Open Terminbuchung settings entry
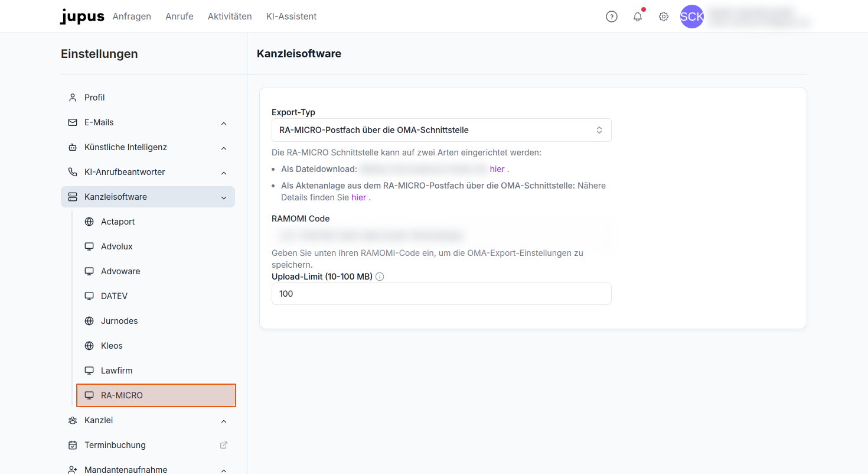 [x=148, y=445]
